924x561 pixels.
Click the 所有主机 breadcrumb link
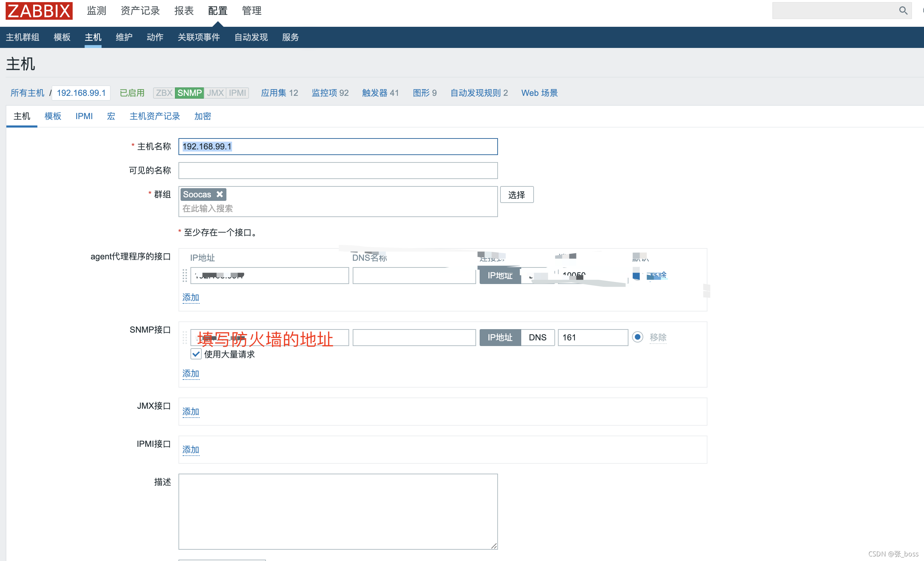tap(28, 93)
